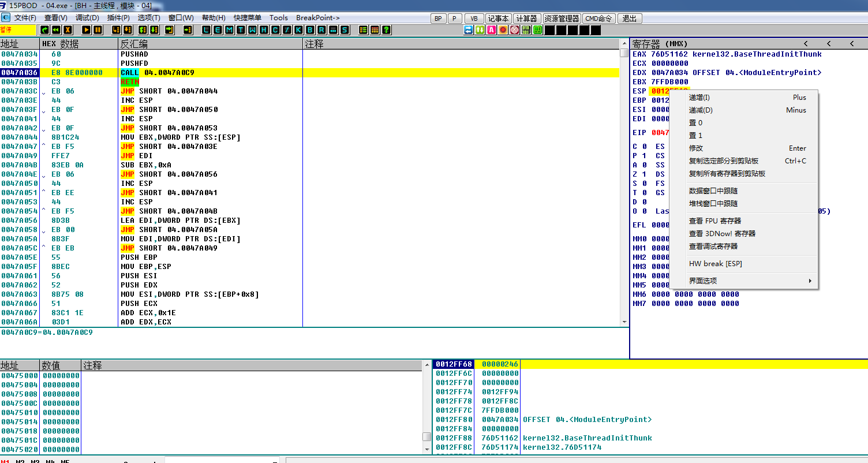Click the 计算器 button
868x463 pixels.
pos(526,18)
